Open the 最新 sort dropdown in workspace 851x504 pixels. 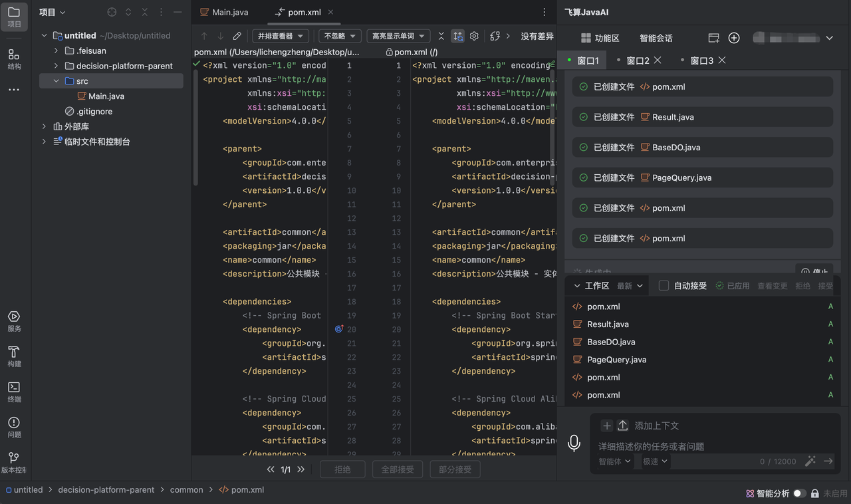click(630, 285)
